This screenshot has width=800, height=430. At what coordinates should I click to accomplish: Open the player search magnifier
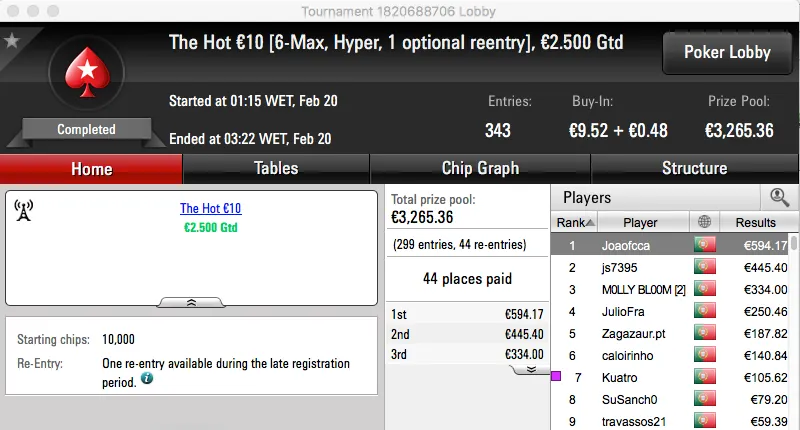779,198
